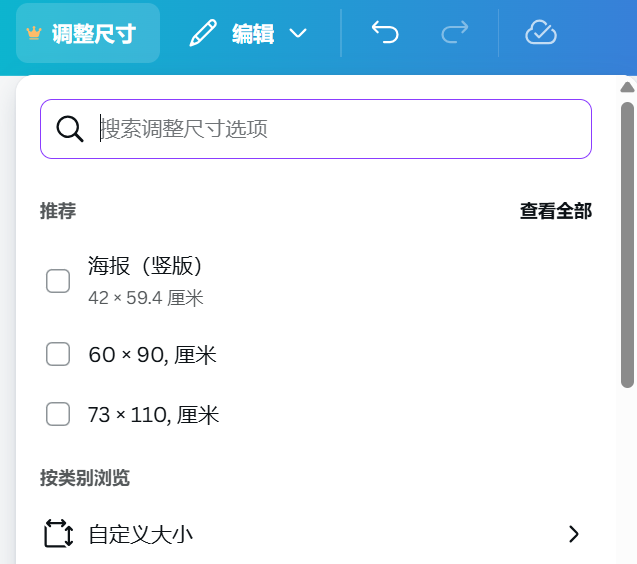Viewport: 637px width, 564px height.
Task: Choose the 自定义大小 text label
Action: pyautogui.click(x=140, y=535)
